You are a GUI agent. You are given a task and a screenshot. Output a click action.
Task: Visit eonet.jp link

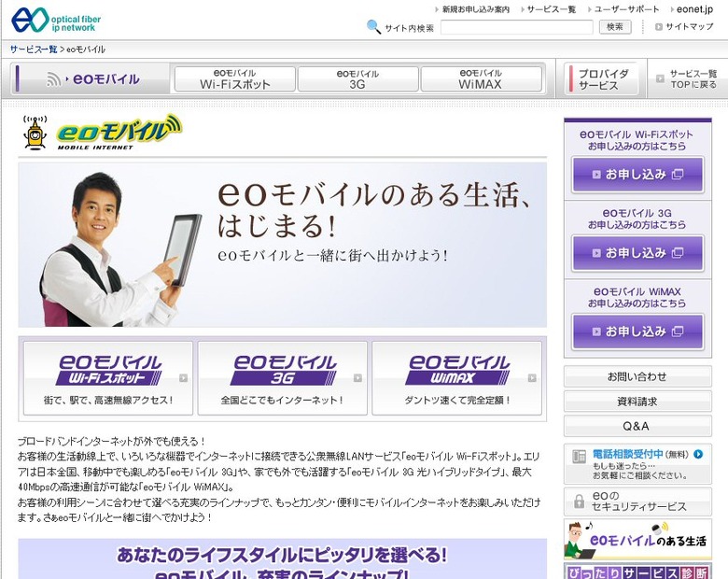[x=694, y=9]
